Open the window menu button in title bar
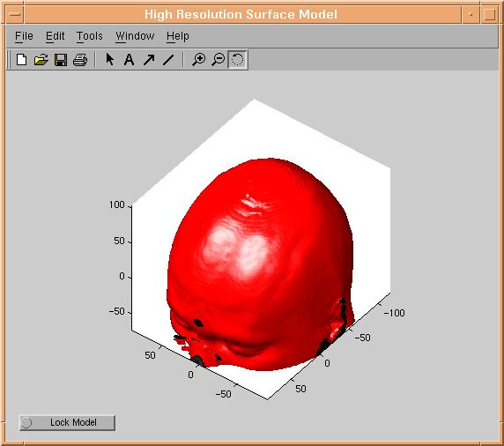Screen dimensions: 504x446 (14, 14)
